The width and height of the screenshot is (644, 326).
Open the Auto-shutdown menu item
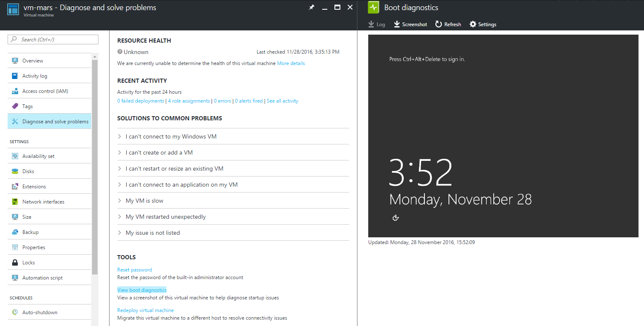49,312
